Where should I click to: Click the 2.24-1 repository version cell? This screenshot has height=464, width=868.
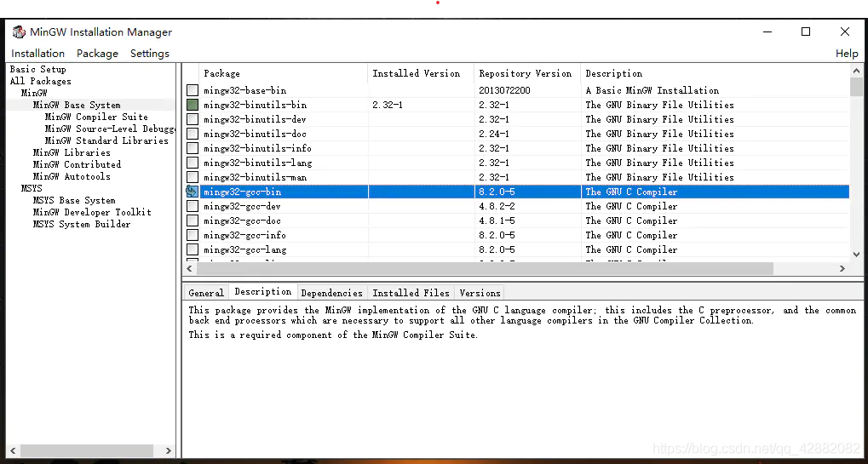coord(494,134)
